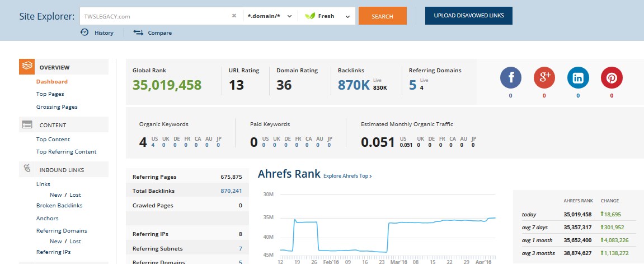Viewport: 644px width, 264px height.
Task: Click Upload Disavowed Links button
Action: (468, 16)
